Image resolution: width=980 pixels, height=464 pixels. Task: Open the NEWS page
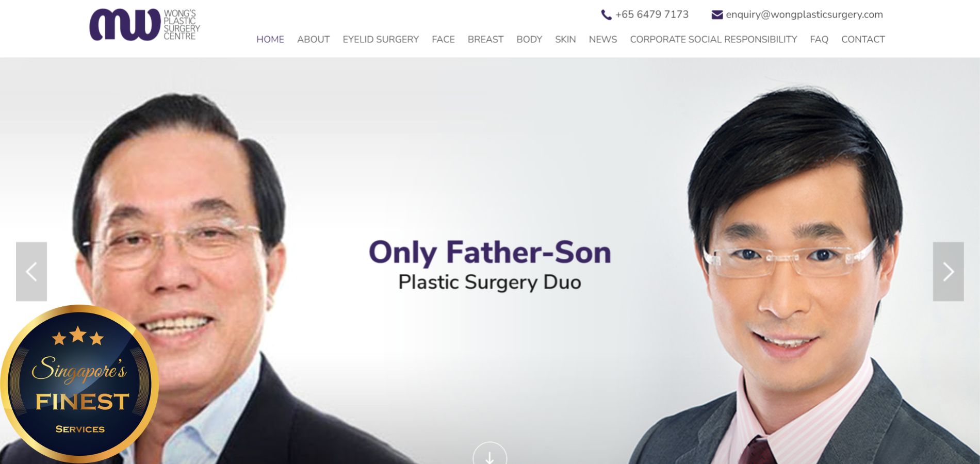coord(603,39)
